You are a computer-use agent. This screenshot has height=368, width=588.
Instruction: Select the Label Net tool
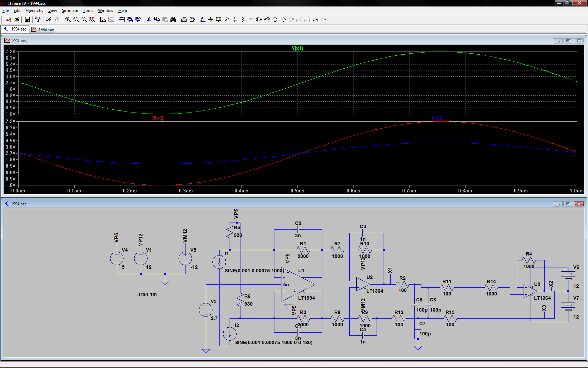click(x=219, y=20)
